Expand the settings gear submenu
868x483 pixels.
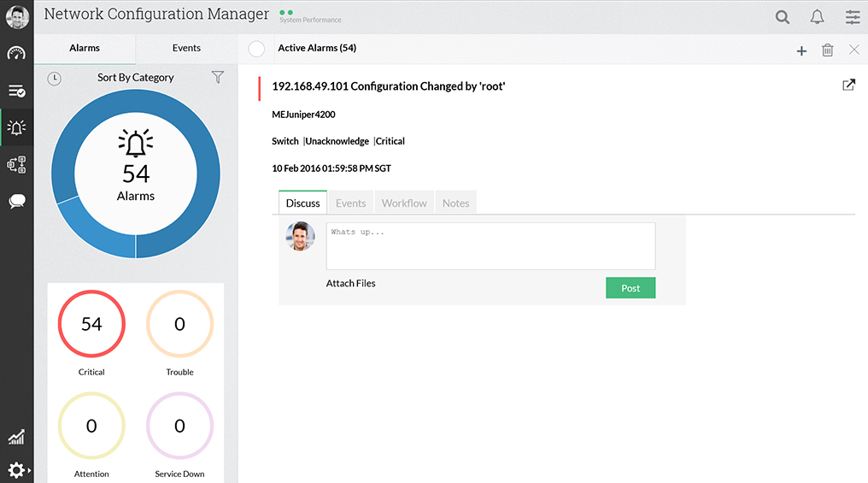coord(18,470)
